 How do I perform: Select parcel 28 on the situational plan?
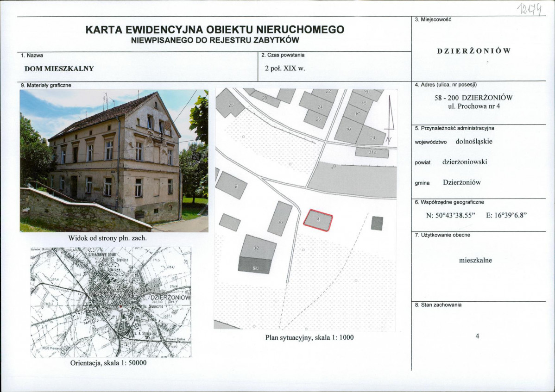pos(265,98)
